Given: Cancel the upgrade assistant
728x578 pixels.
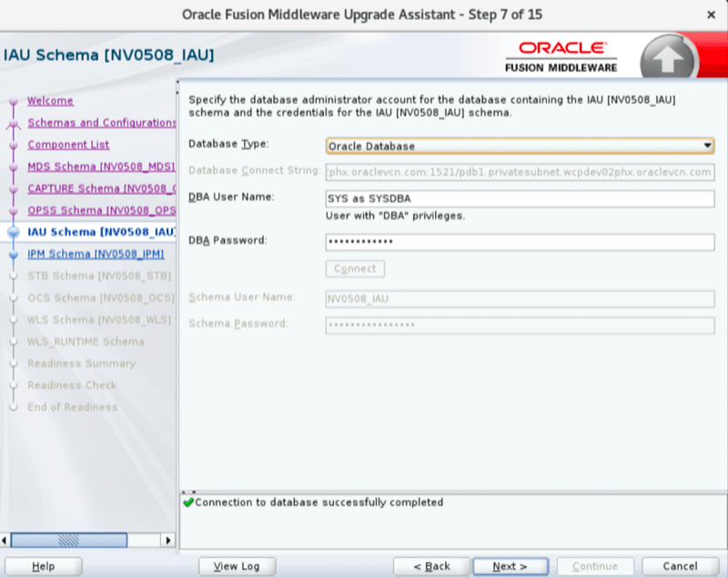Looking at the screenshot, I should pyautogui.click(x=680, y=566).
